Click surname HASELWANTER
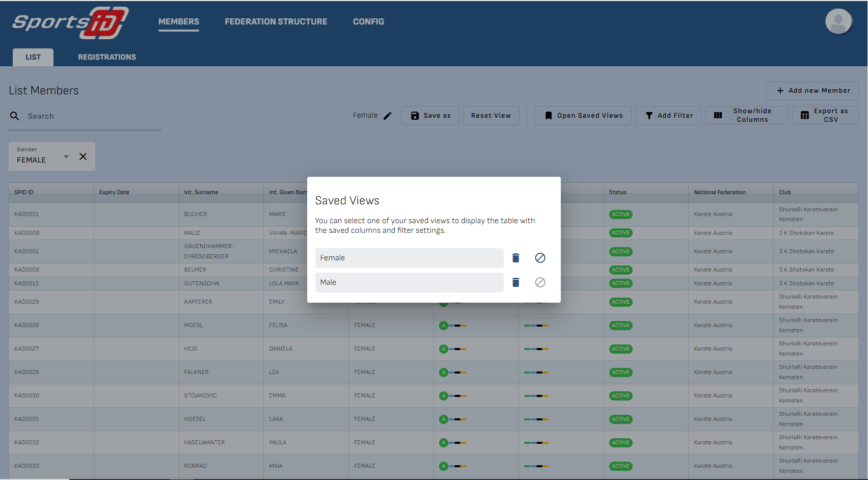 204,442
